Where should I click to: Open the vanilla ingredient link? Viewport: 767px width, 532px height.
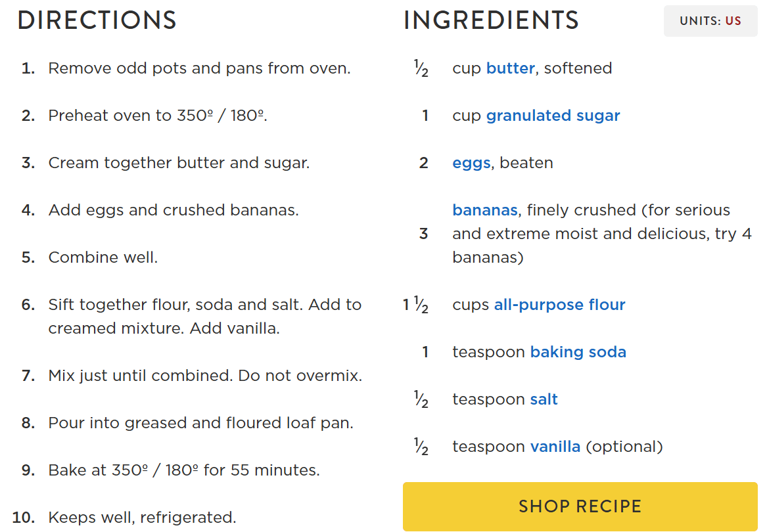click(555, 447)
